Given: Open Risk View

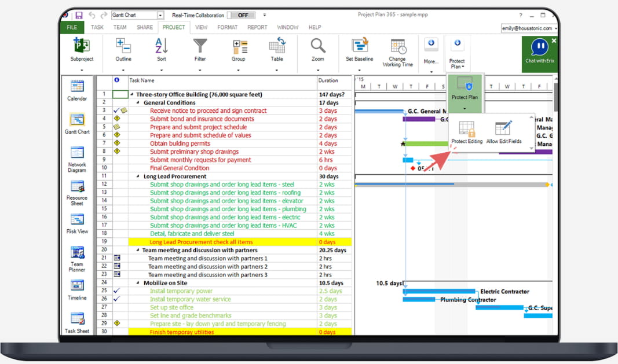Looking at the screenshot, I should pyautogui.click(x=77, y=224).
